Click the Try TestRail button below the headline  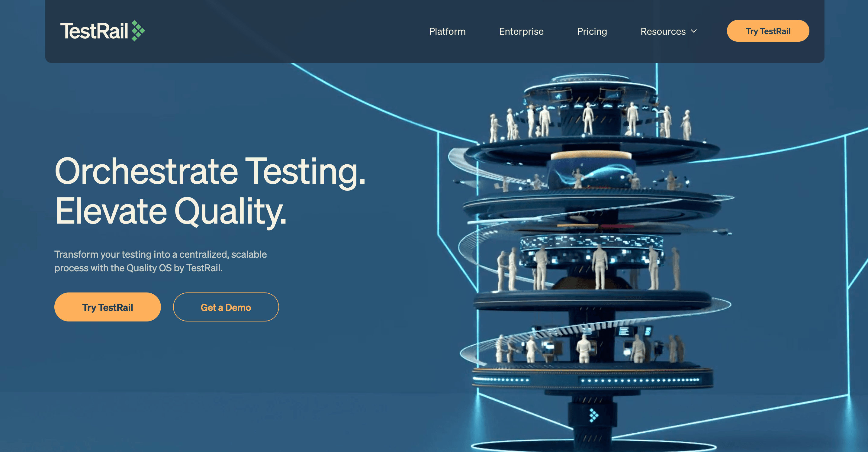point(108,307)
